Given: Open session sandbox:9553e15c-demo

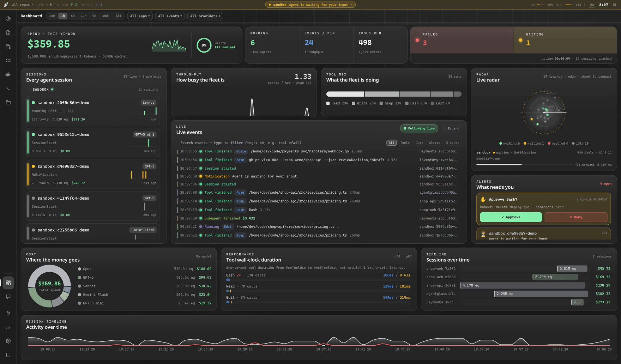Looking at the screenshot, I should click(93, 143).
